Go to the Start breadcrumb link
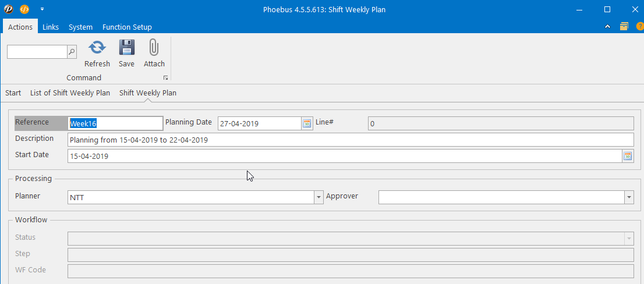Viewport: 644px width, 284px height. (x=13, y=93)
